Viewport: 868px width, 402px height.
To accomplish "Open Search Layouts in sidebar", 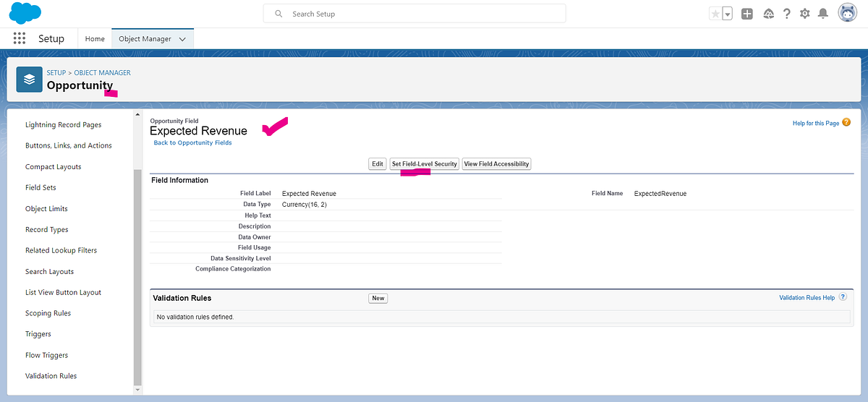I will (x=49, y=272).
